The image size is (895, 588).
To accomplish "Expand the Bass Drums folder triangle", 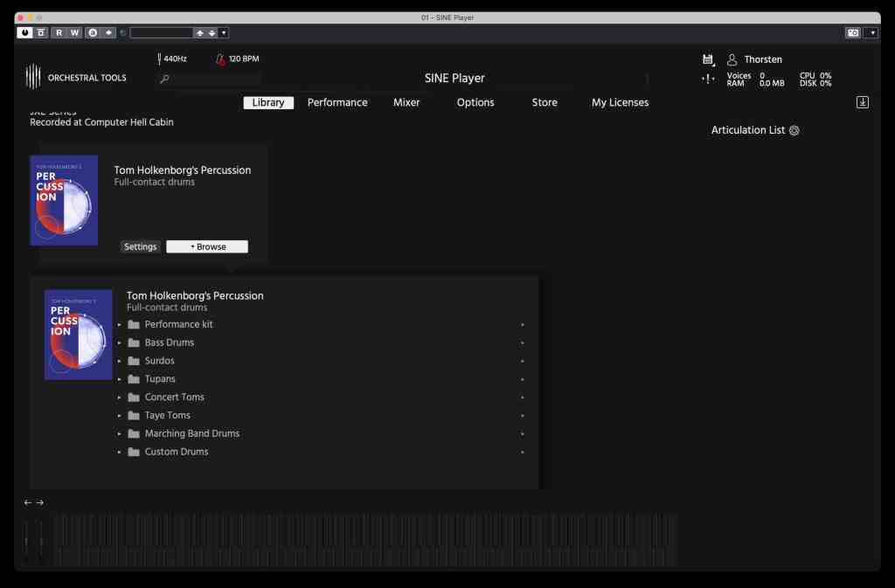I will (119, 342).
